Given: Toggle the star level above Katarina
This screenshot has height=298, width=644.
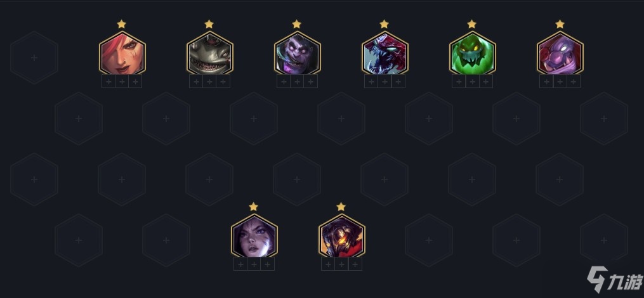Looking at the screenshot, I should (121, 24).
